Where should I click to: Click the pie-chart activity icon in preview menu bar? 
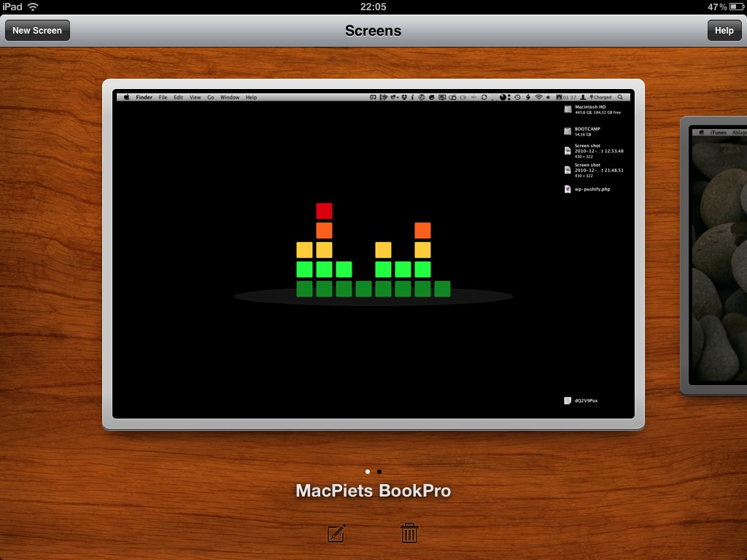[503, 97]
